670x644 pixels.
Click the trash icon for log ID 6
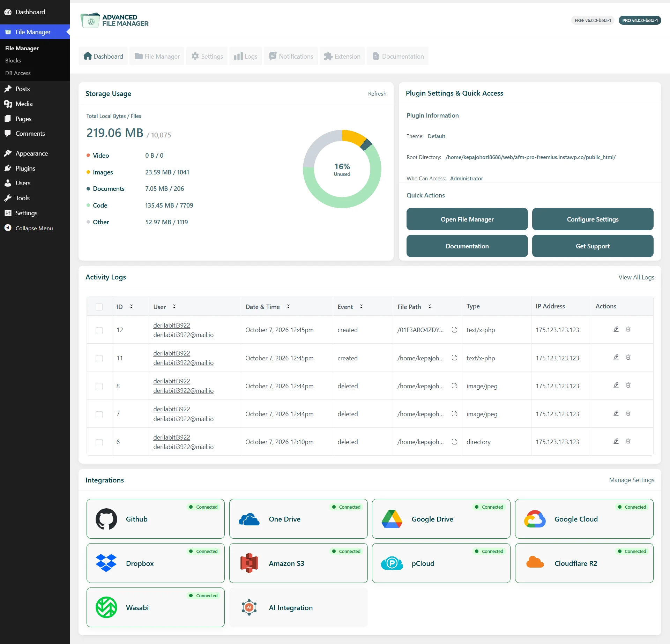628,441
